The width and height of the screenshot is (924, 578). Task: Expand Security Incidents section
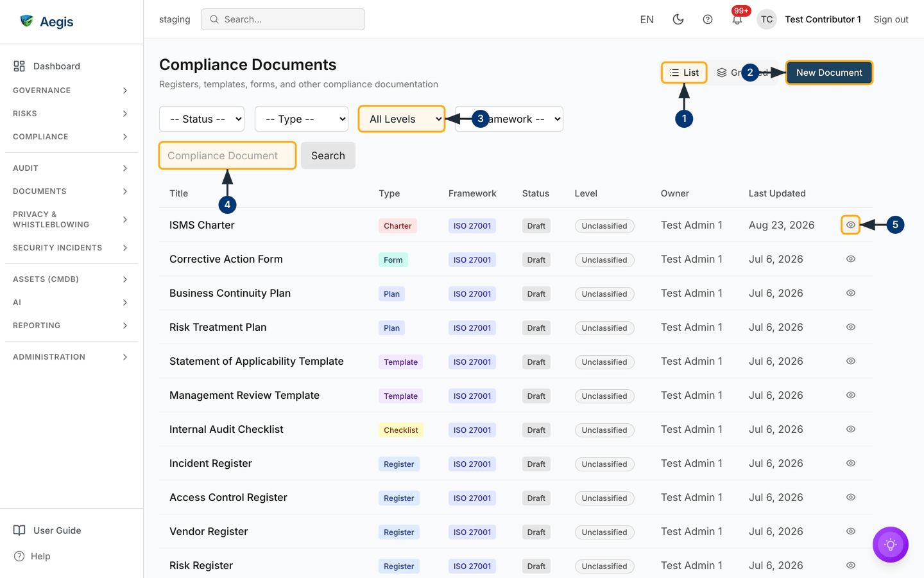71,248
